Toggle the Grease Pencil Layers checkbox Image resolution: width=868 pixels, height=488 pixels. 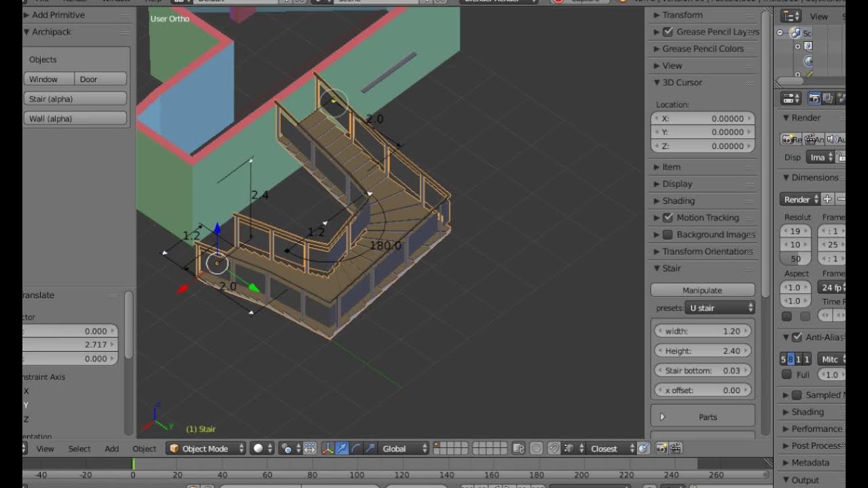(668, 32)
